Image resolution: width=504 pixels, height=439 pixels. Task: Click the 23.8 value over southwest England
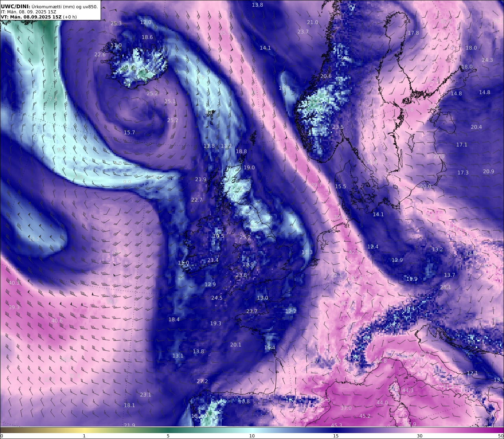(x=241, y=275)
